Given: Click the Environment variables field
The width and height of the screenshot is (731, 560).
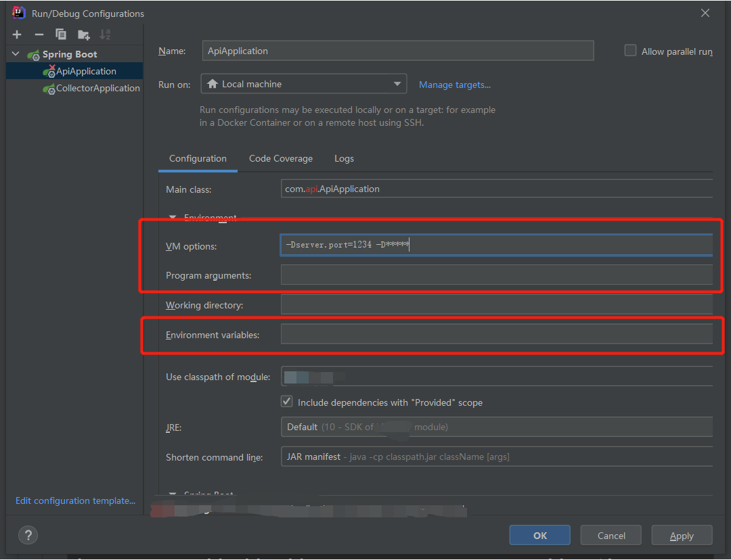Looking at the screenshot, I should tap(497, 334).
